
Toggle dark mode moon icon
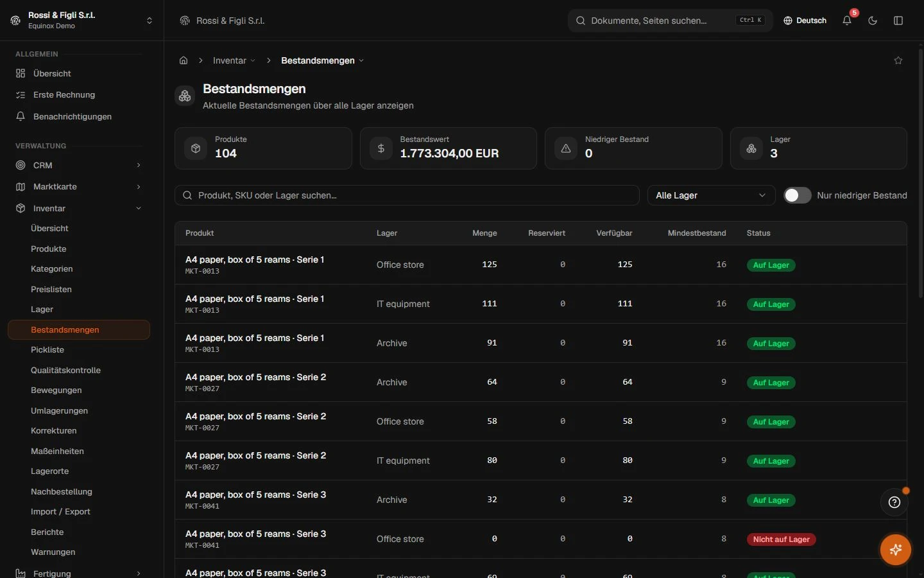point(873,21)
